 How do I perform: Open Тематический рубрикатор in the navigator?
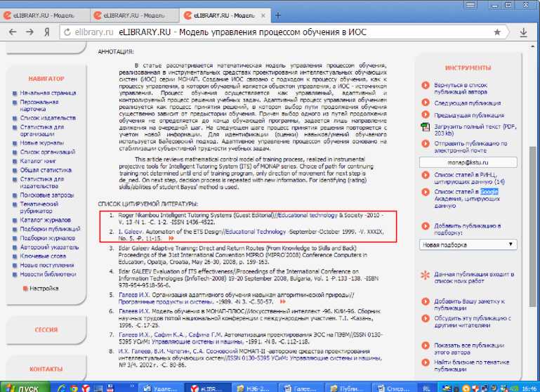click(39, 207)
